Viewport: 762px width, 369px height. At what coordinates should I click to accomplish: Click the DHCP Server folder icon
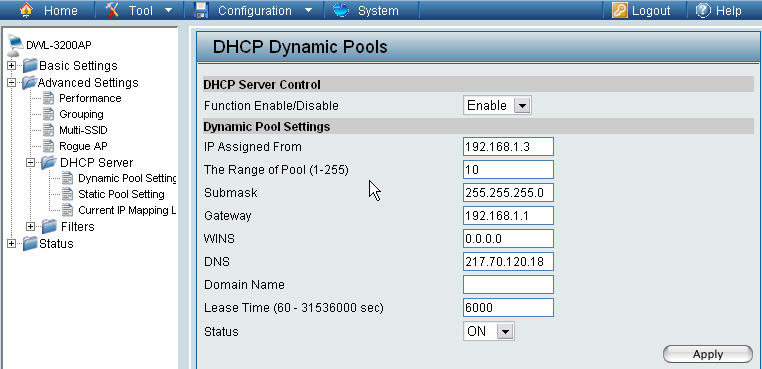pyautogui.click(x=48, y=162)
